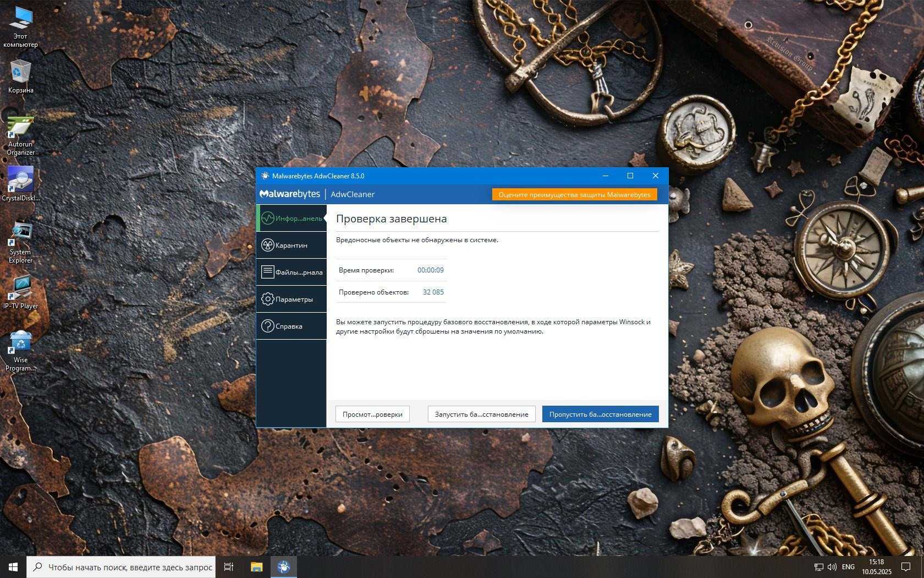Click Пропустить базовое восстановление button
924x578 pixels.
600,414
